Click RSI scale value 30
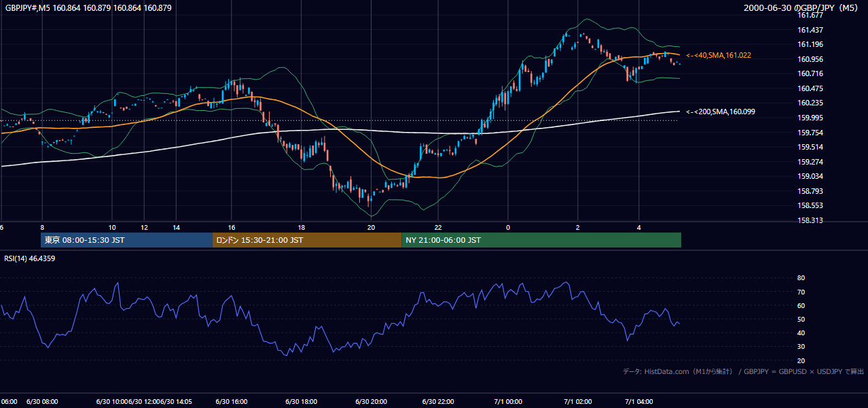Viewport: 868px width, 408px height. [801, 347]
